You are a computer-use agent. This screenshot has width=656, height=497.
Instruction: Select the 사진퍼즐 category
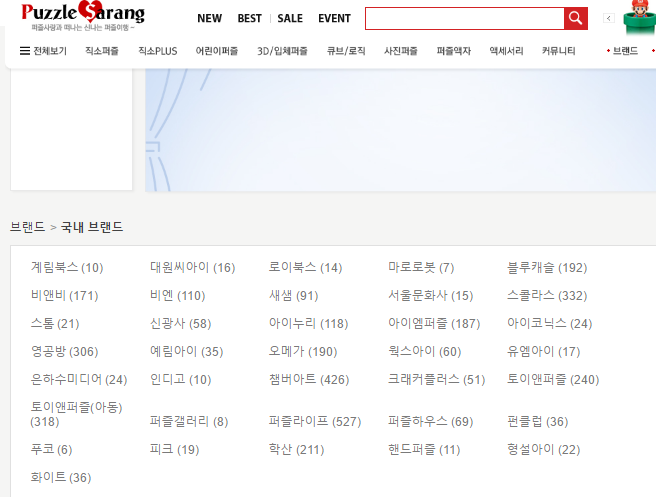coord(401,51)
